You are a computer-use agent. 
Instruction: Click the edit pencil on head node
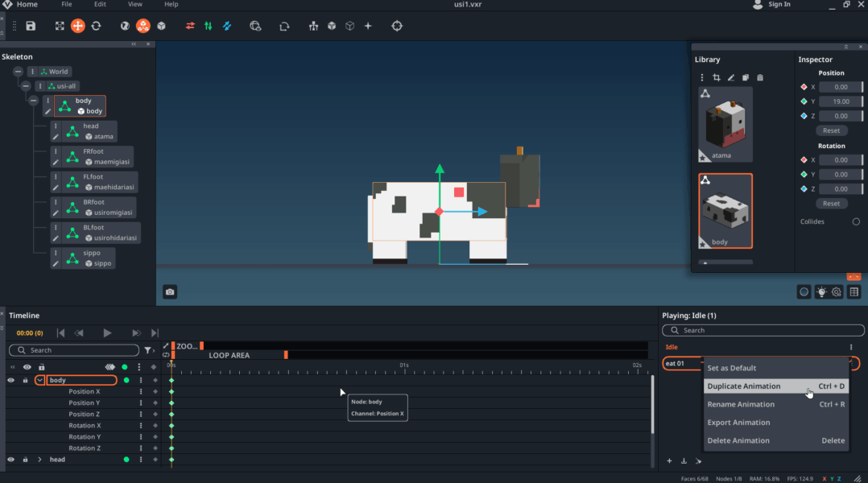click(56, 137)
